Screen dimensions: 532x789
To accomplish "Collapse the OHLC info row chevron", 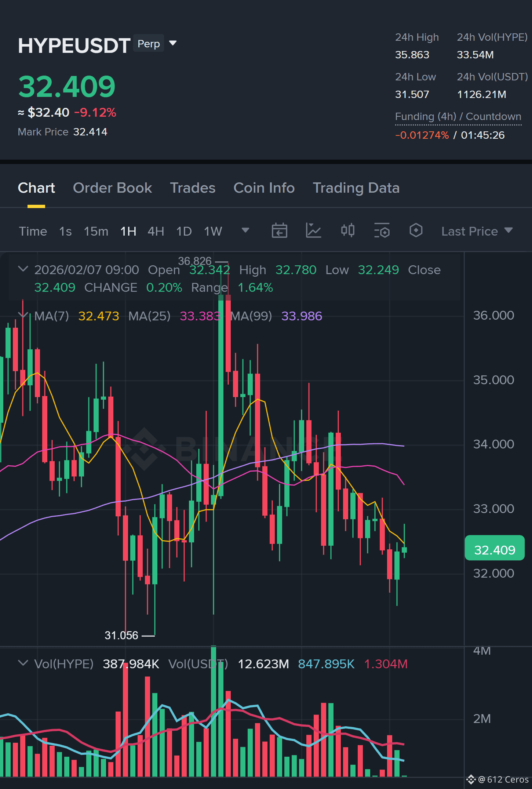I will click(x=23, y=269).
